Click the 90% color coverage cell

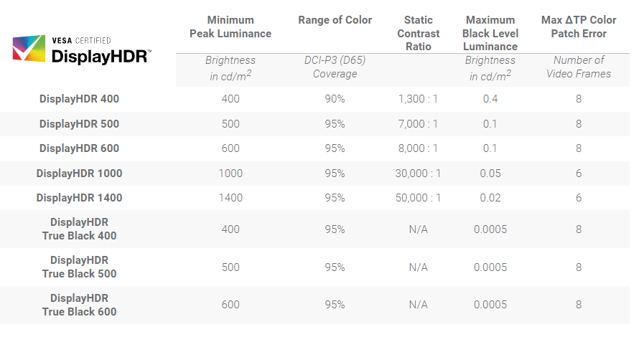pos(335,99)
